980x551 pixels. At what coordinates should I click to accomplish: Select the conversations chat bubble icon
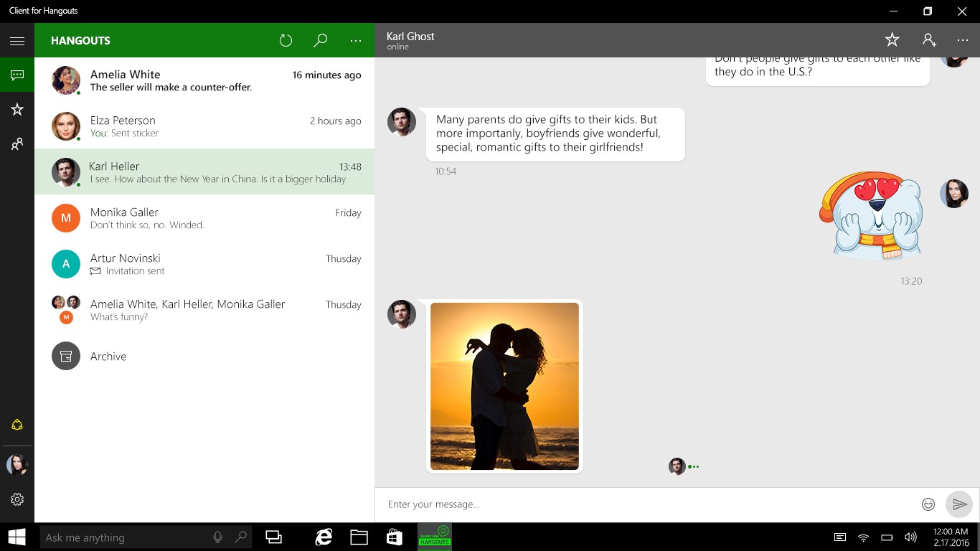[x=17, y=74]
